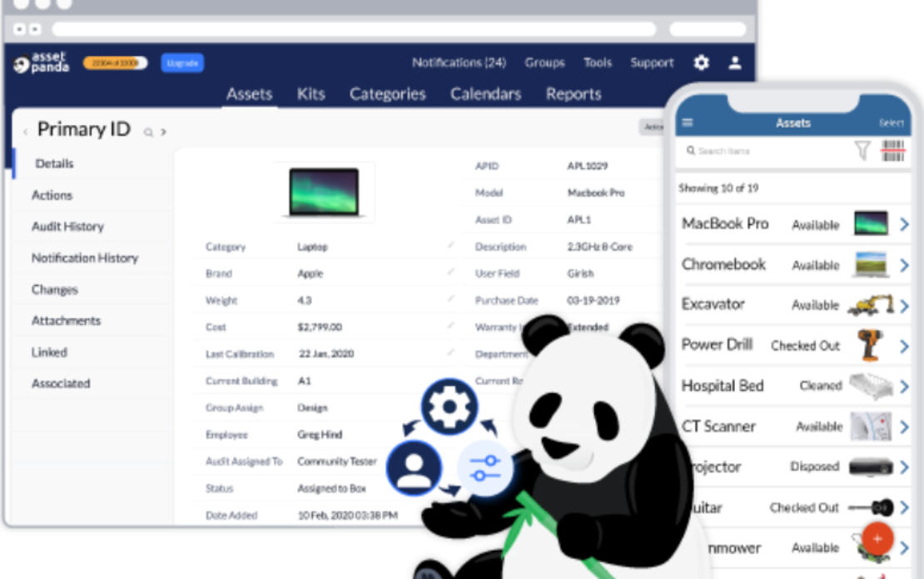This screenshot has width=924, height=579.
Task: Open the filter funnel icon above the asset list
Action: (866, 151)
